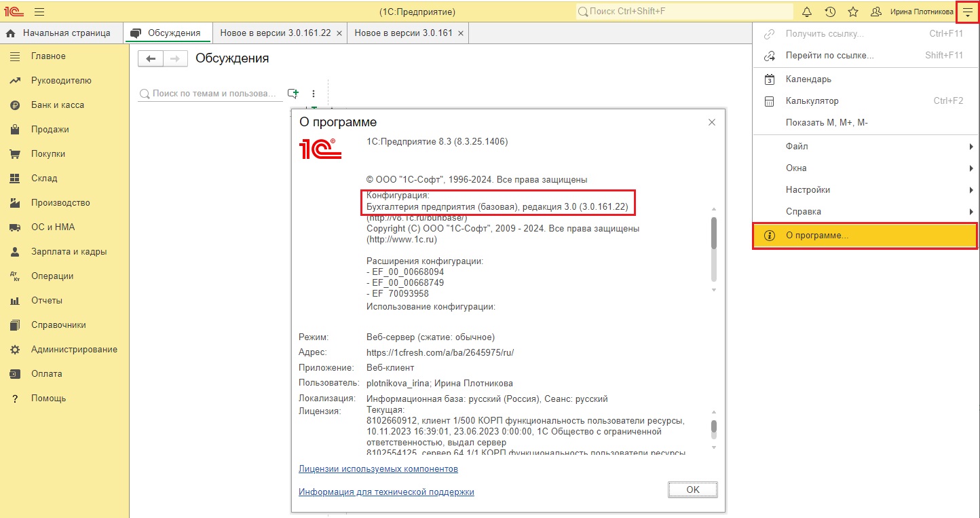Open Календарь from service menu
Screen dimensions: 980x518
[x=865, y=79]
